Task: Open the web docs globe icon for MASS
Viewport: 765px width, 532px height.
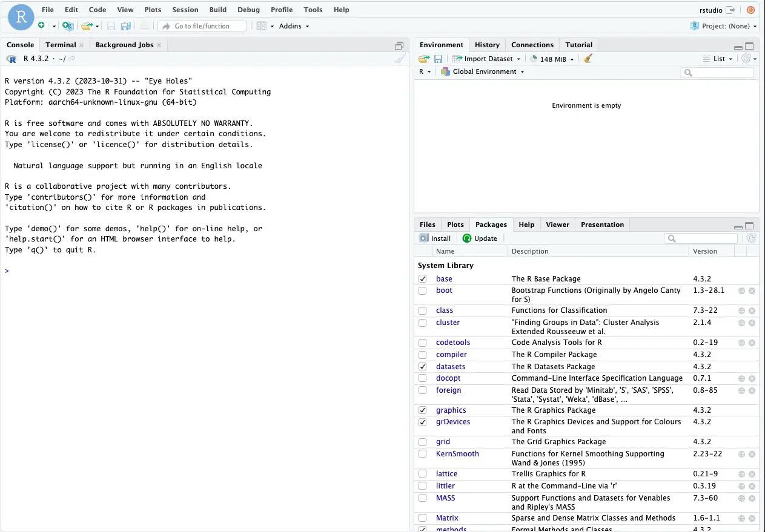Action: [741, 498]
